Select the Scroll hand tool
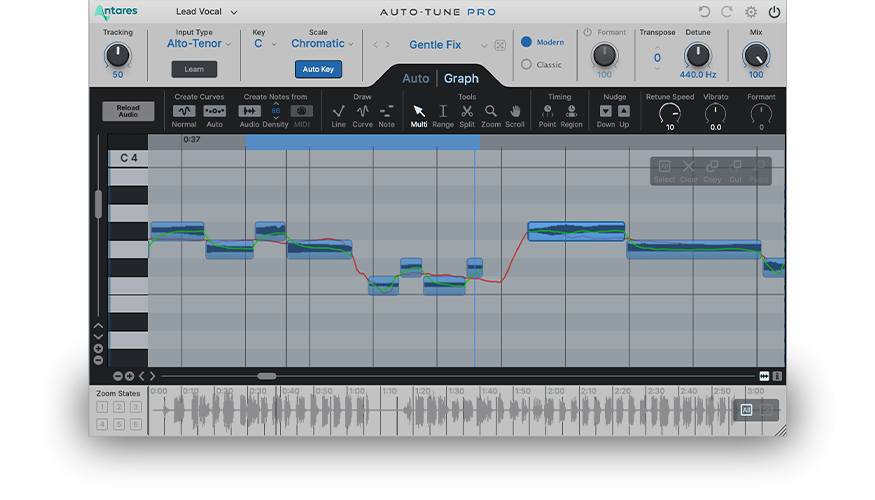Viewport: 875px width, 500px height. point(515,111)
